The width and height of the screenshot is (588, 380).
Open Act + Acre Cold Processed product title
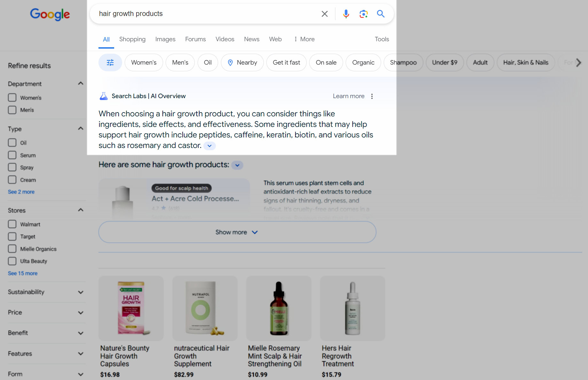pyautogui.click(x=195, y=199)
